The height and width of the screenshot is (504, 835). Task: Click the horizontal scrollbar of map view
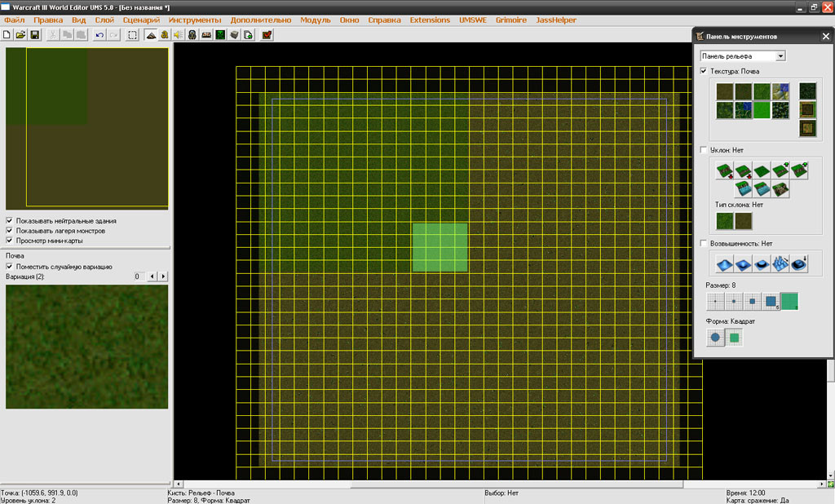coord(500,484)
